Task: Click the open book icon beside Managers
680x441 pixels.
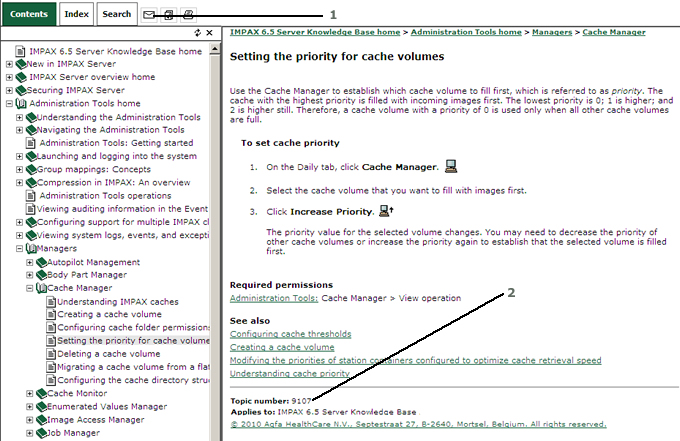Action: coord(31,248)
